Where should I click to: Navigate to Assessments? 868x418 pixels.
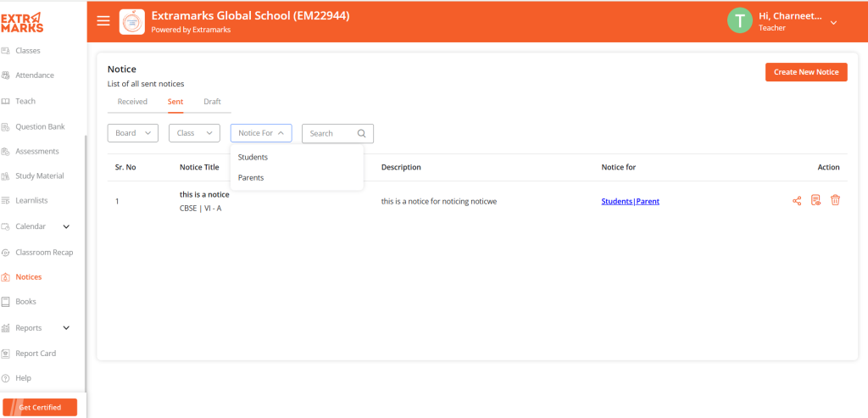(x=37, y=151)
